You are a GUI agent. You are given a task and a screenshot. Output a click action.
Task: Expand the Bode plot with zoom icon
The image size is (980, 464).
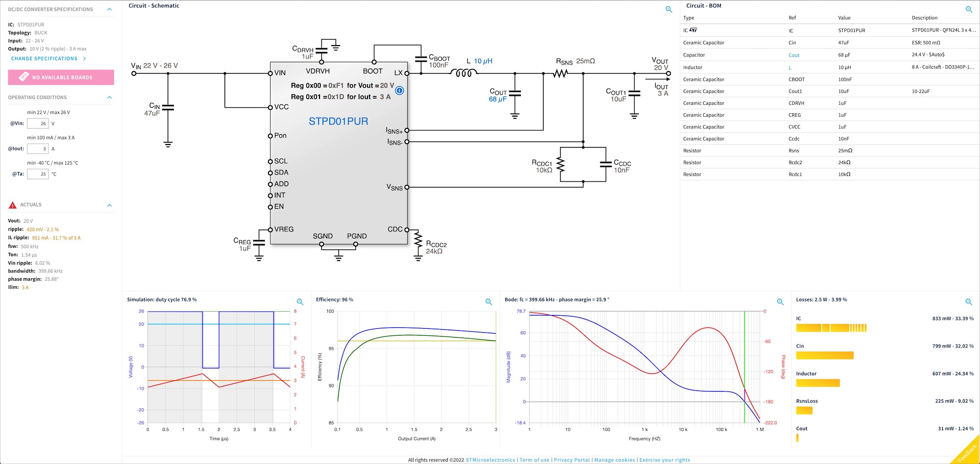[x=780, y=302]
